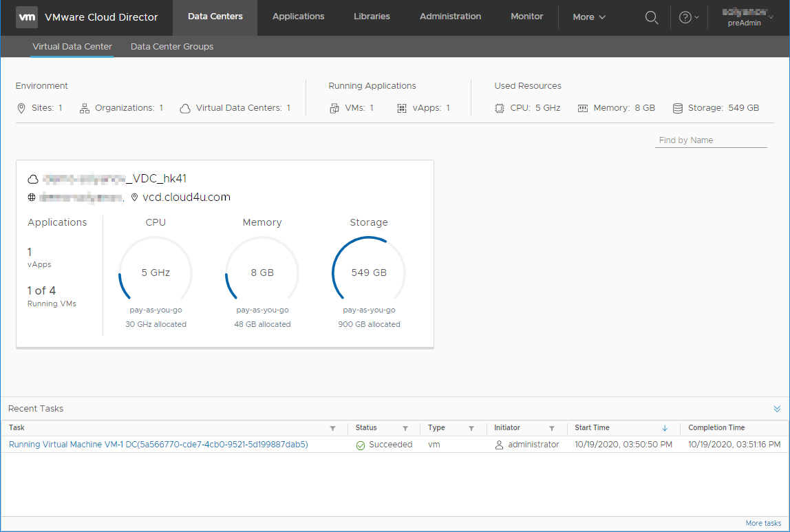Open the VDC_hk41 data center card title

click(x=115, y=178)
